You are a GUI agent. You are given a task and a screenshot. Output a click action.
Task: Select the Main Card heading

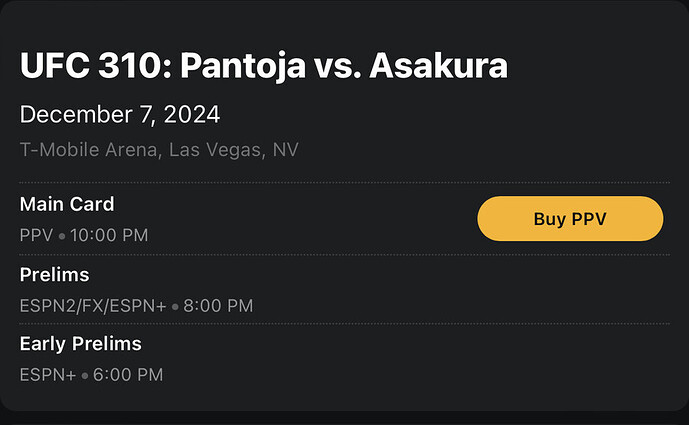[67, 204]
